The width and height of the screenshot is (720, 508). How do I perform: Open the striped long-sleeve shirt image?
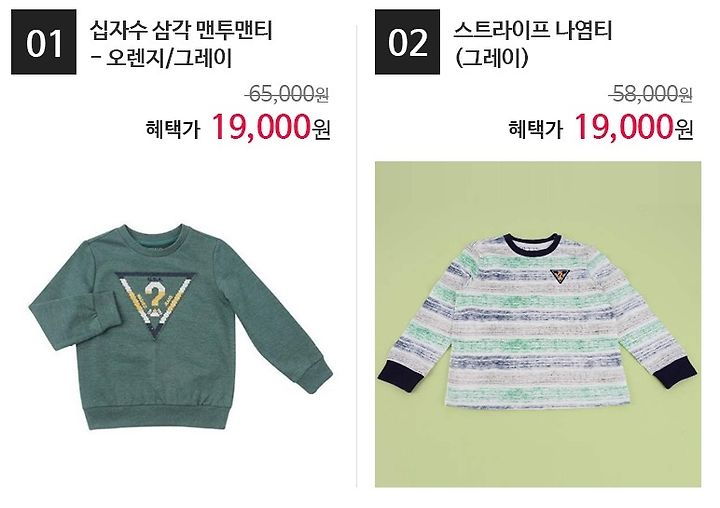pos(538,324)
